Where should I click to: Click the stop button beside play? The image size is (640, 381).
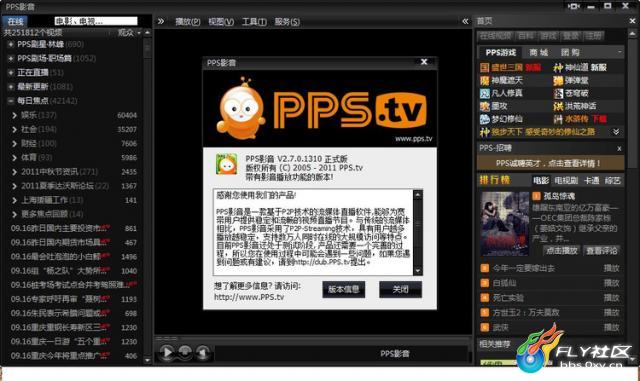click(185, 352)
